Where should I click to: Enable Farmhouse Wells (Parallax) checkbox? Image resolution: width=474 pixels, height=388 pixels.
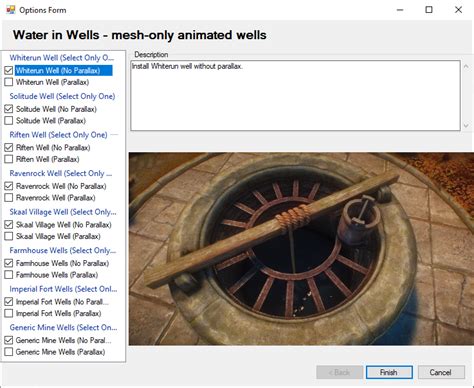[9, 275]
